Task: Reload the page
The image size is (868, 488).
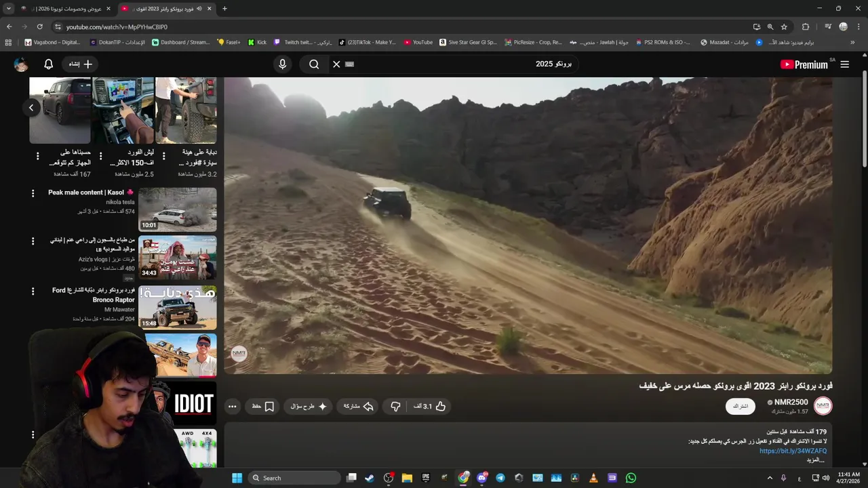Action: (39, 26)
